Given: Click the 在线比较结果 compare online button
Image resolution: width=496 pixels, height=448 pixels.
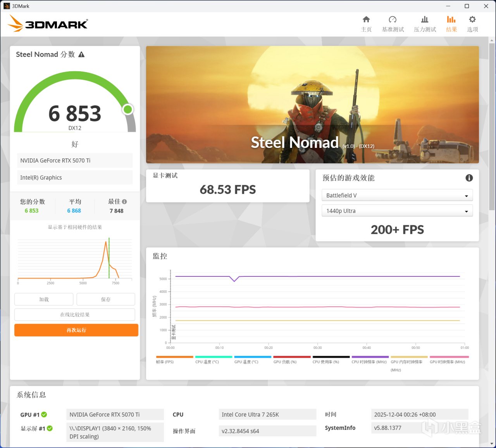Looking at the screenshot, I should 75,315.
